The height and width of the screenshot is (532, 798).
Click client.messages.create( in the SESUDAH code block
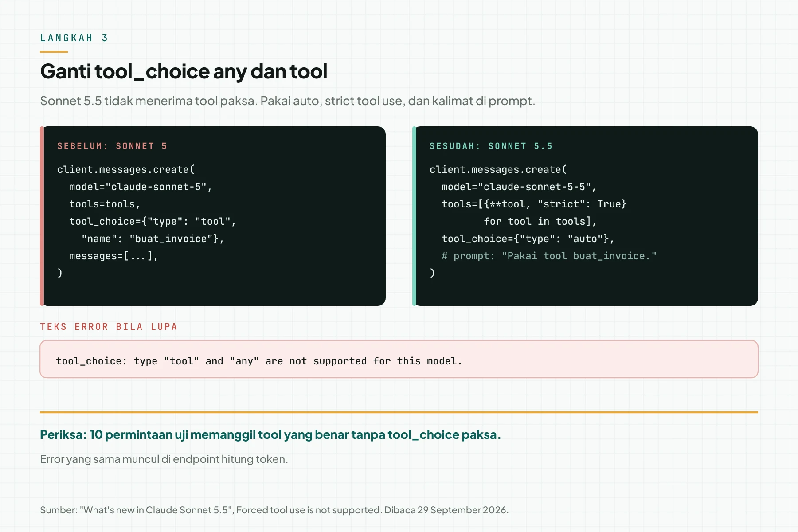pos(498,170)
